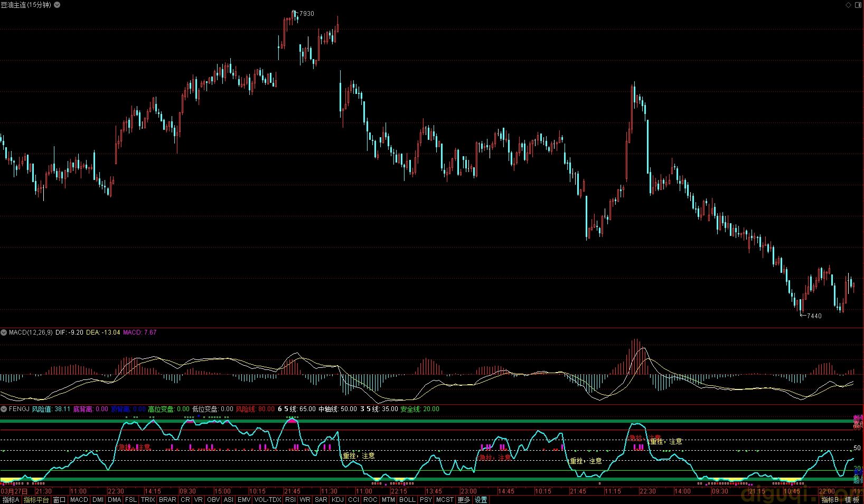Click the DIF: -9.20 value
The image size is (864, 504).
pyautogui.click(x=69, y=332)
